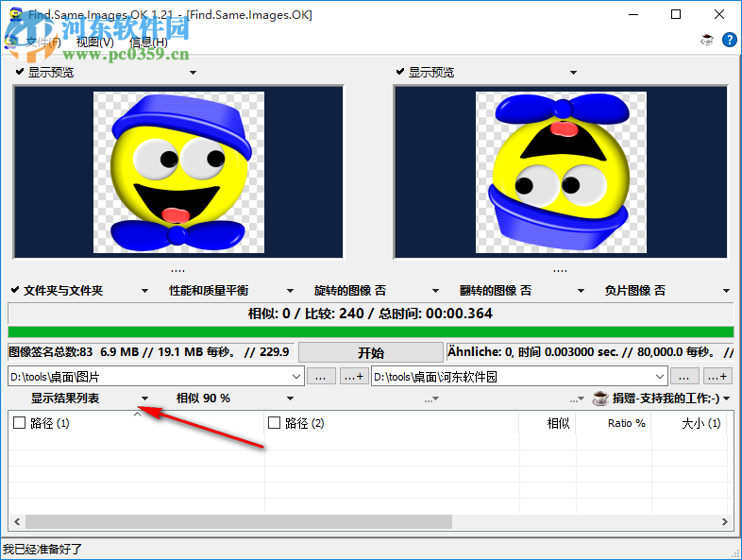Click left folder browse '...' button
This screenshot has height=560, width=742.
(321, 377)
